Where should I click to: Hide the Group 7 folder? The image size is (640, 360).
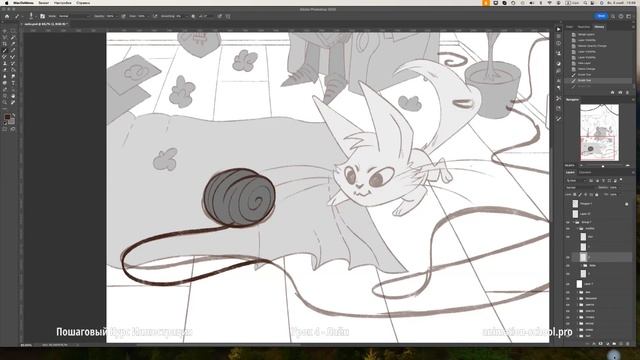tap(568, 222)
